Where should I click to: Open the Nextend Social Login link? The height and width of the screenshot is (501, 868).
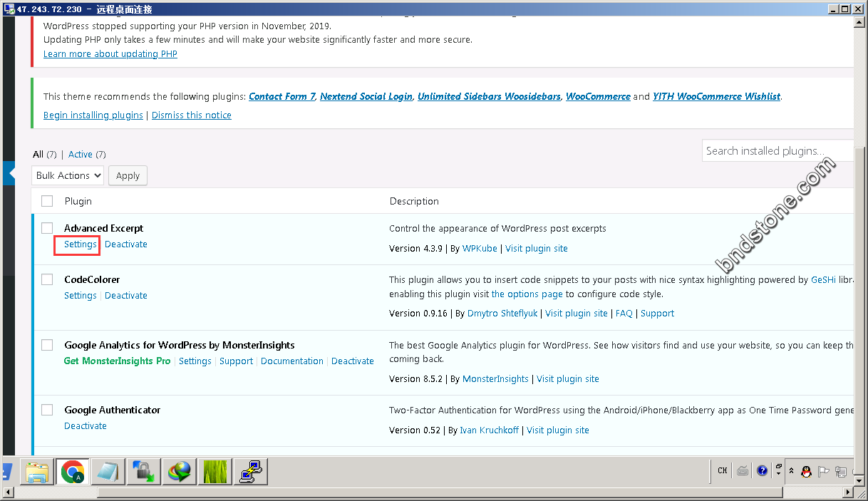click(x=366, y=96)
